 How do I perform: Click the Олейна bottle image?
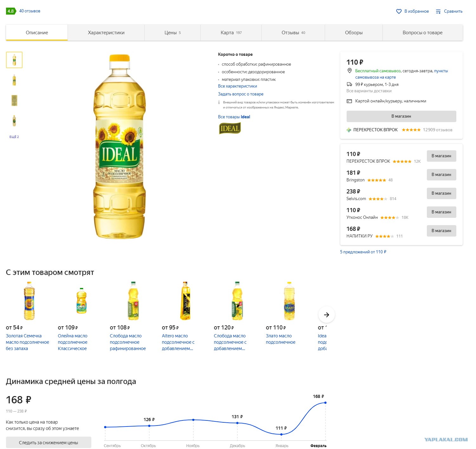(82, 301)
